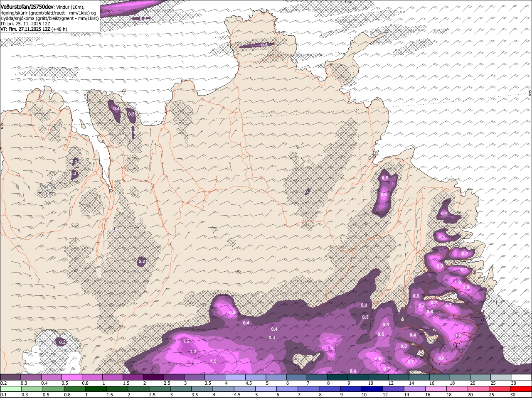Select the 'IT: þri. 25. 11. 2025 12Z' line
Image resolution: width=532 pixels, height=398 pixels.
[25, 24]
